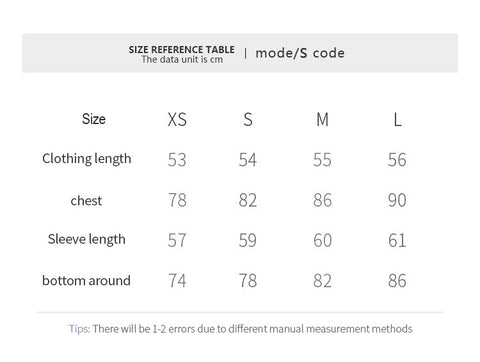The width and height of the screenshot is (480, 362).
Task: Select the XS size column header
Action: point(177,119)
